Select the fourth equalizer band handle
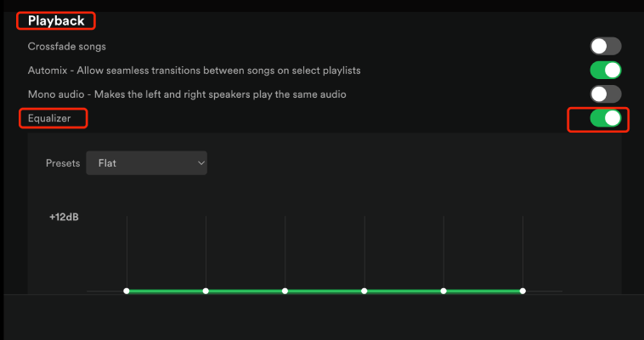644x340 pixels. coord(364,291)
